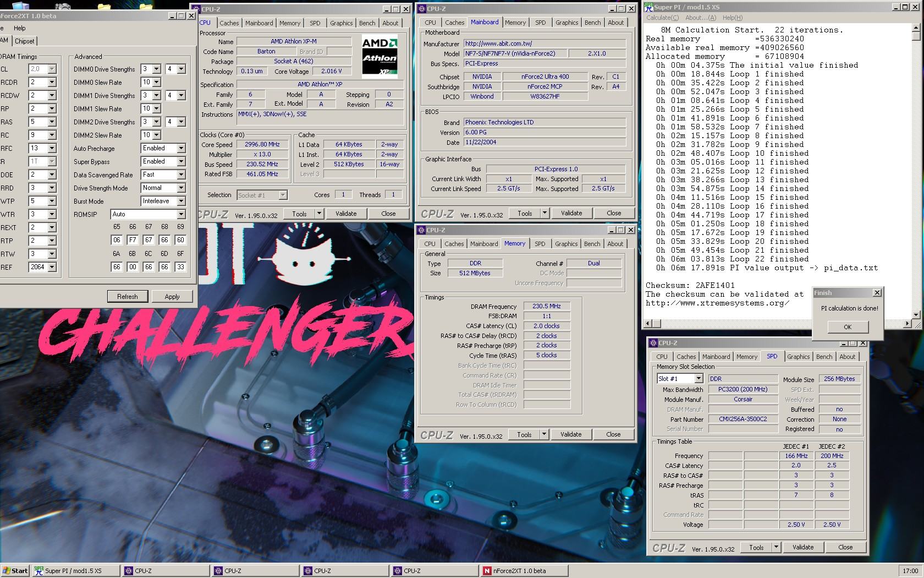Open the About tab in SPD window
The height and width of the screenshot is (578, 924).
tap(847, 357)
